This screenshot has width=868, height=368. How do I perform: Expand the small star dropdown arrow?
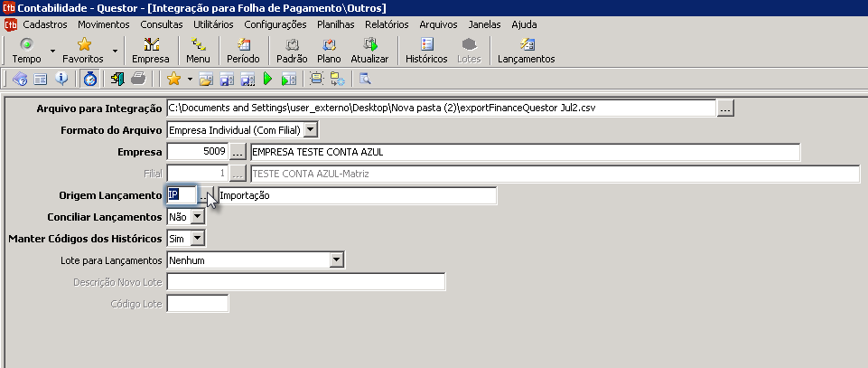(190, 80)
